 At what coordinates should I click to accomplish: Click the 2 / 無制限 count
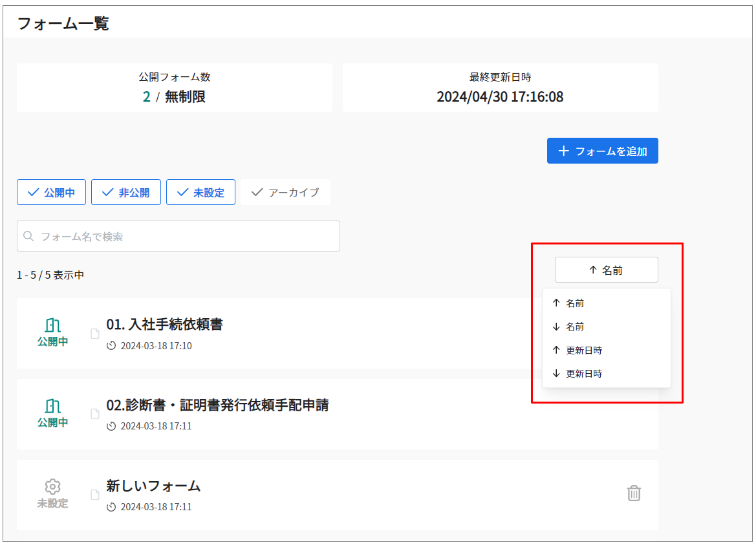[174, 97]
